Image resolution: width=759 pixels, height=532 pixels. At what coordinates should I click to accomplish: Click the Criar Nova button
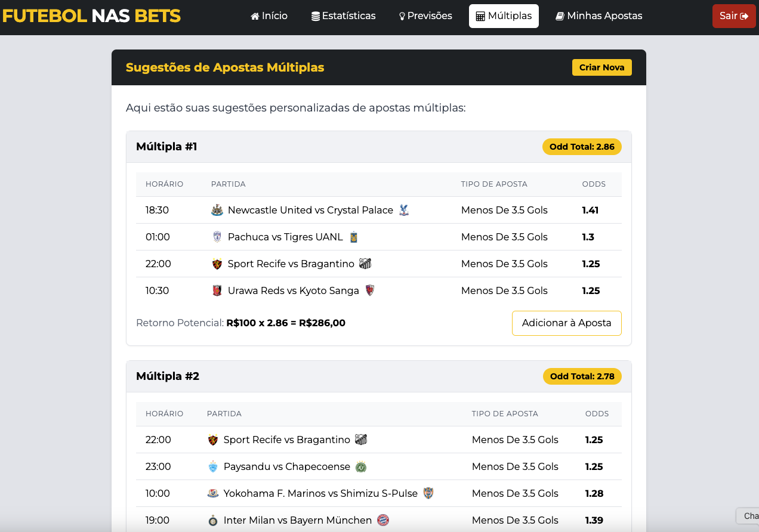[601, 67]
